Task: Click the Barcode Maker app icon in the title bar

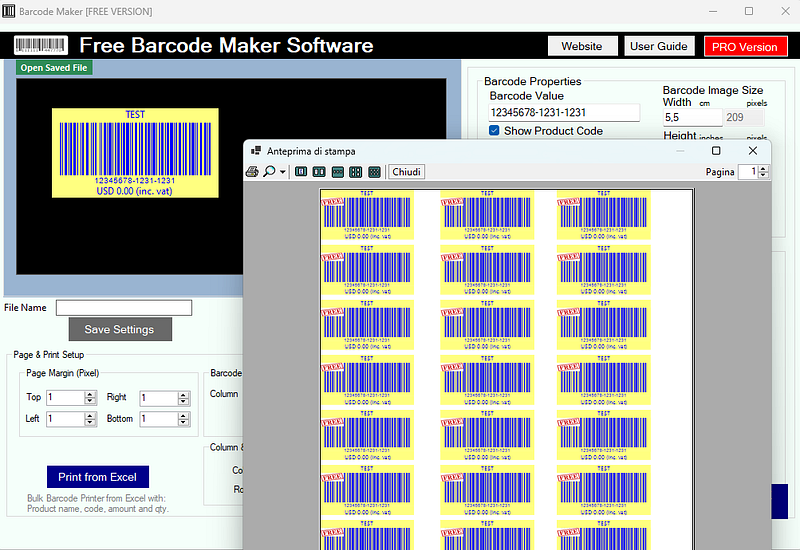Action: click(x=9, y=11)
